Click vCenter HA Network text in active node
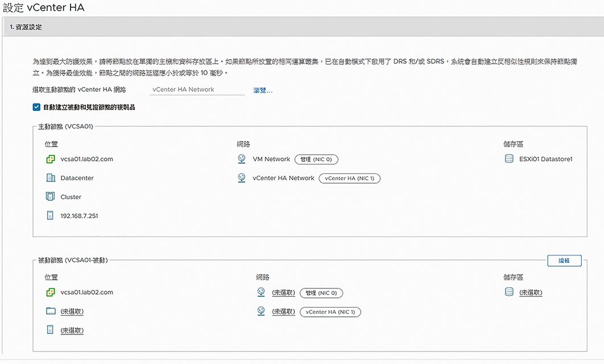 click(283, 178)
